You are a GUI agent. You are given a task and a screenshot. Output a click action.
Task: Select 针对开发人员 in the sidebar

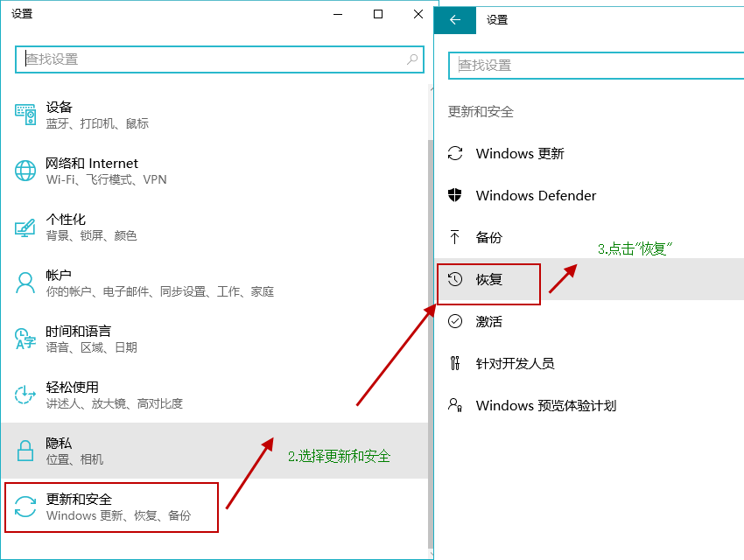[589, 363]
